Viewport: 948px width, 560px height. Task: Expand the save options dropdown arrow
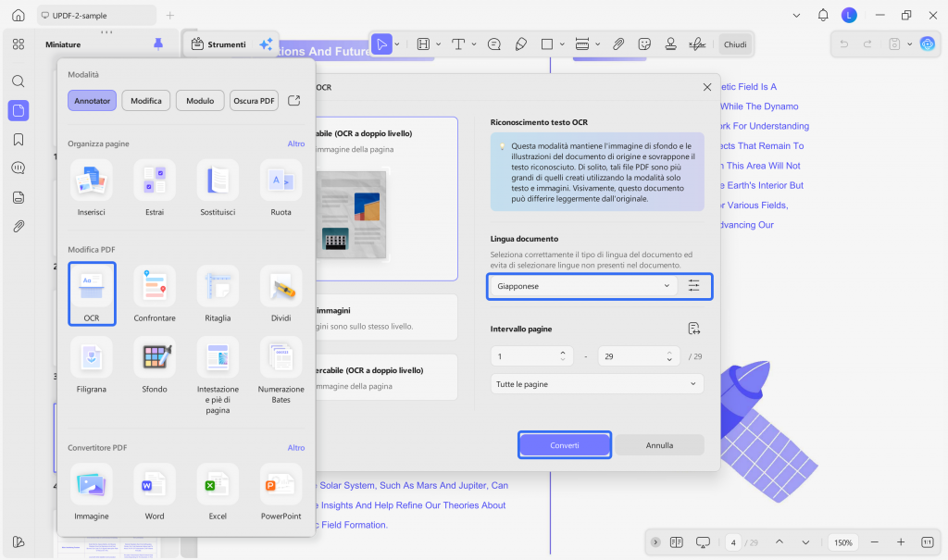tap(909, 44)
